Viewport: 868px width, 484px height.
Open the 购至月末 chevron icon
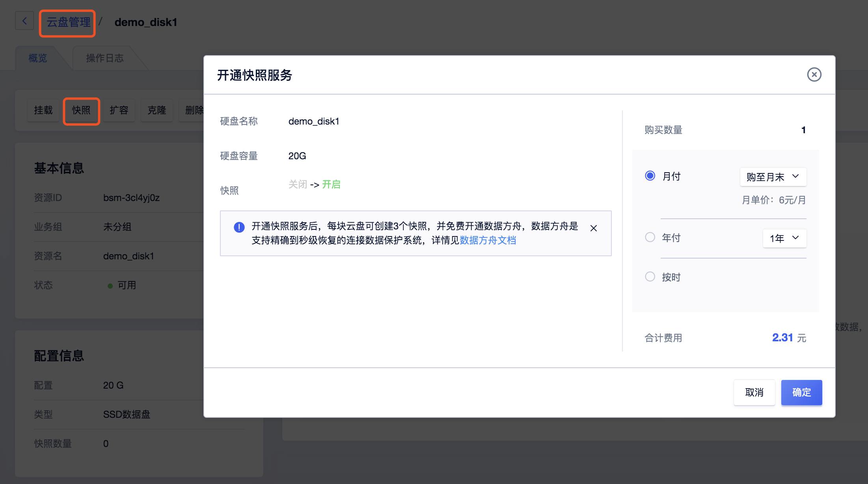[x=796, y=177]
